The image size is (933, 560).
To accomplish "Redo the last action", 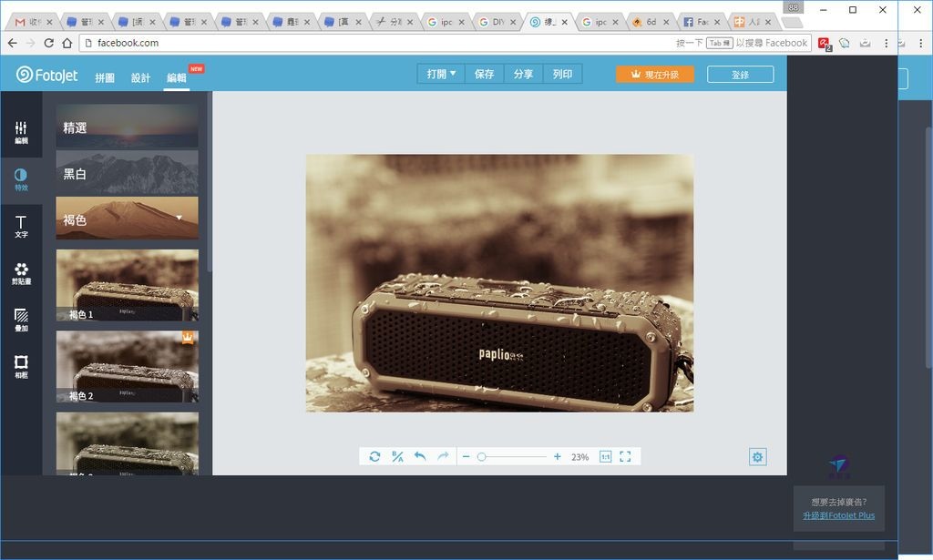I will (443, 456).
